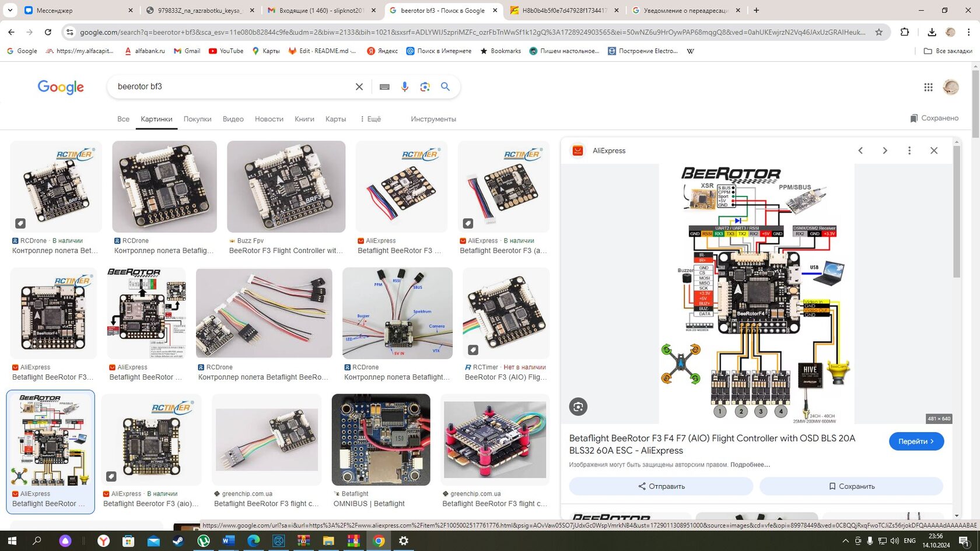Search by image with Google Lens
This screenshot has height=551, width=980.
425,87
